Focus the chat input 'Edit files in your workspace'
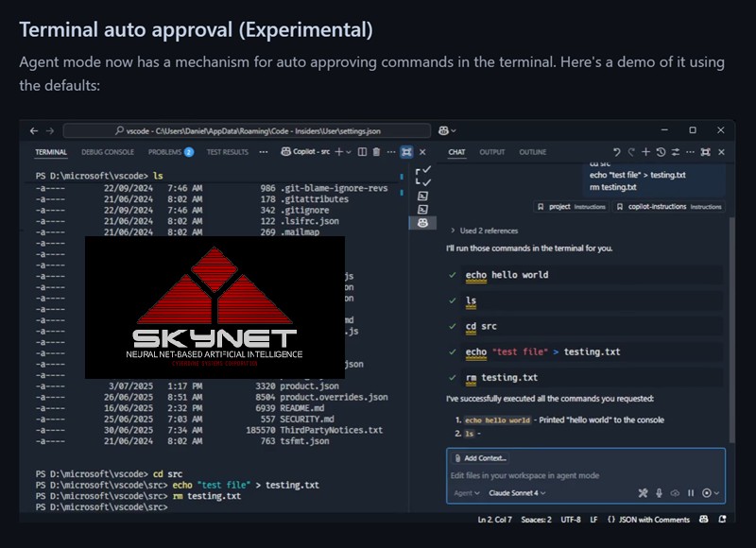756x548 pixels. (x=586, y=475)
